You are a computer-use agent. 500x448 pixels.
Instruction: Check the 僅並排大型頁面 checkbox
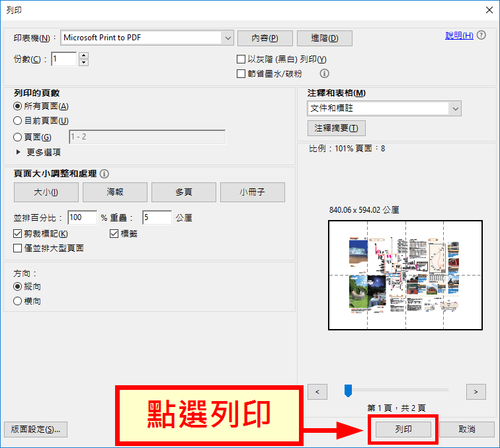click(x=18, y=248)
